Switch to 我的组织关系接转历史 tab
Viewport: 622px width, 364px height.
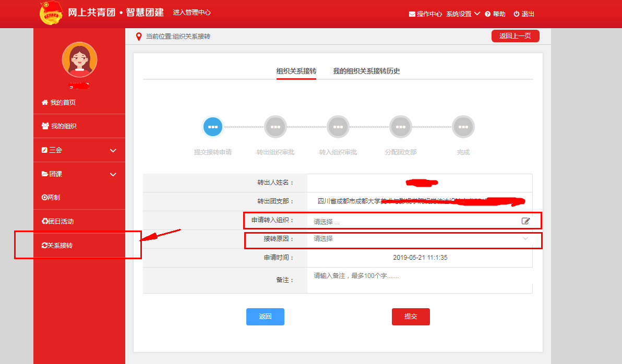[366, 71]
